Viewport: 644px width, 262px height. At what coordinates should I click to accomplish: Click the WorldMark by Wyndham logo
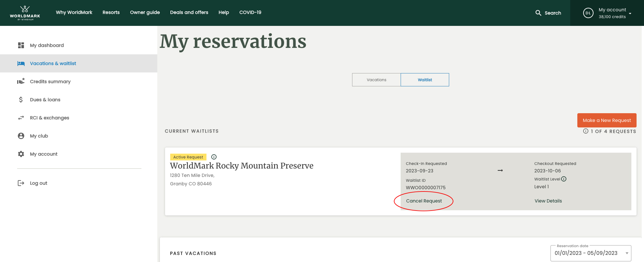25,13
